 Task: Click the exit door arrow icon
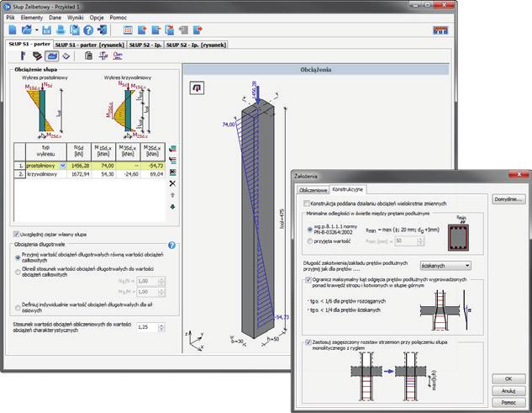[x=103, y=30]
